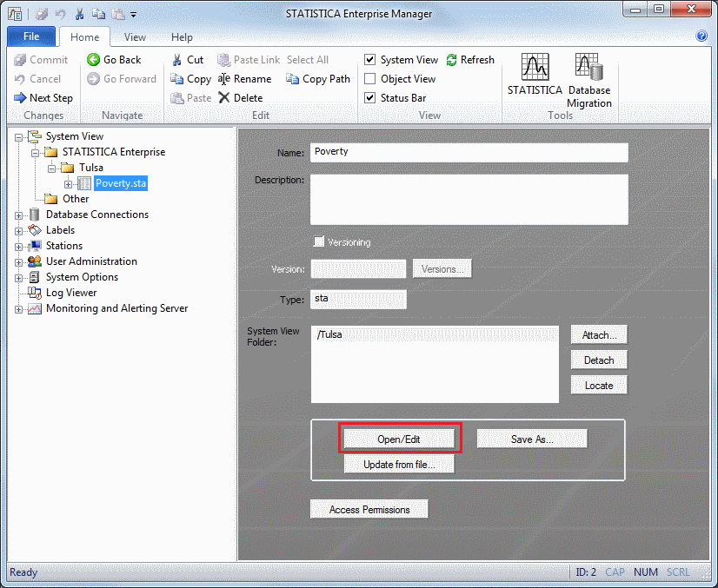Viewport: 718px width, 588px height.
Task: Uncheck the System View checkbox
Action: [x=370, y=60]
